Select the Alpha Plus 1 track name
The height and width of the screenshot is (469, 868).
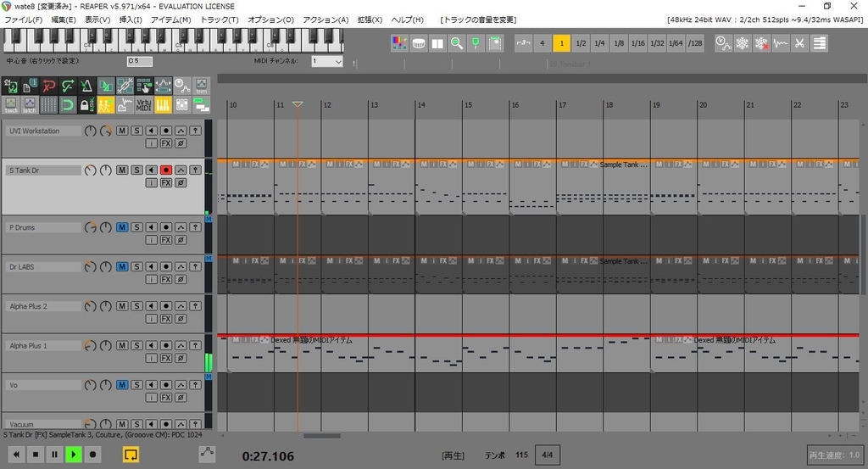[43, 345]
